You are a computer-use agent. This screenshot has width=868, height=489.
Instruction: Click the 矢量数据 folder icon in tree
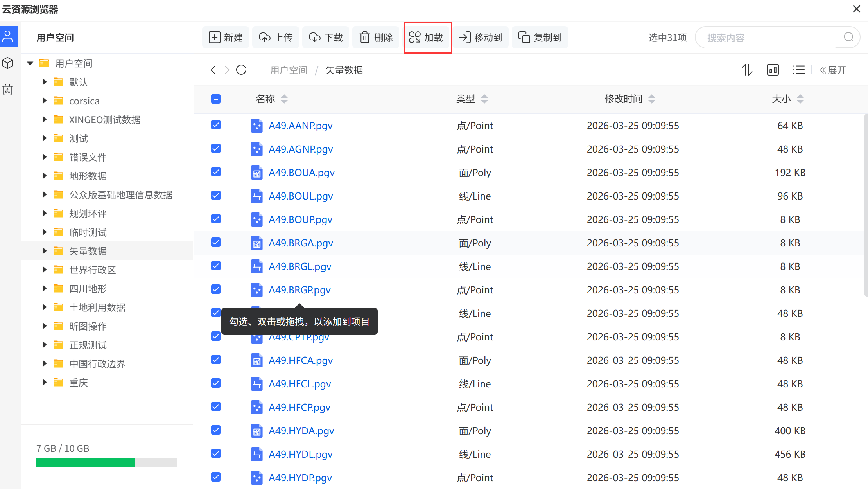[58, 251]
